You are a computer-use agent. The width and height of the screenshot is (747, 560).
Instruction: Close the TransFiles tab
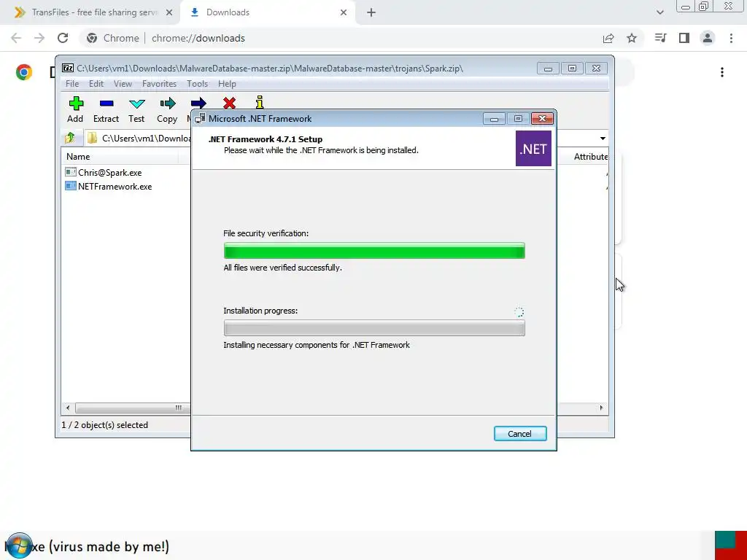click(169, 13)
